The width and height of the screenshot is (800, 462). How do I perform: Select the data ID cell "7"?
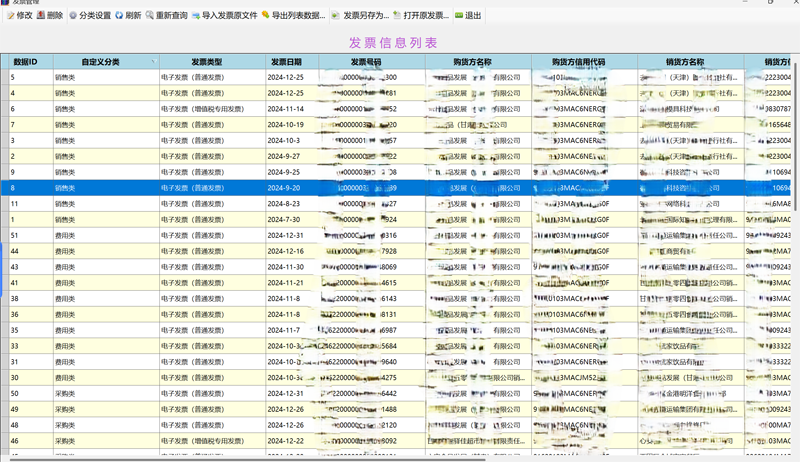pos(31,125)
